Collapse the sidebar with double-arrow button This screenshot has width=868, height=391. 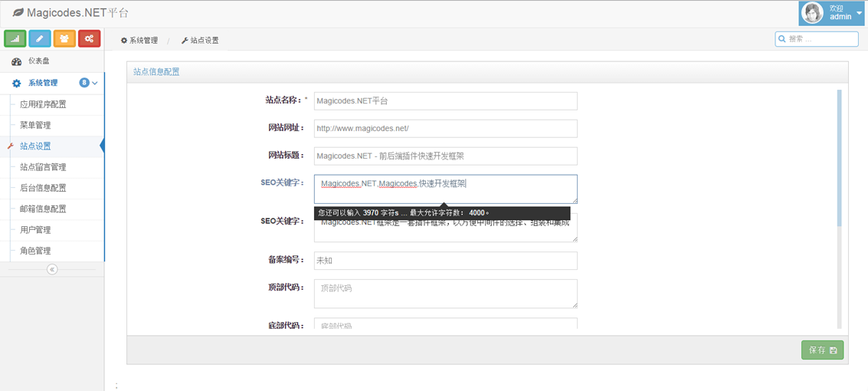[52, 269]
